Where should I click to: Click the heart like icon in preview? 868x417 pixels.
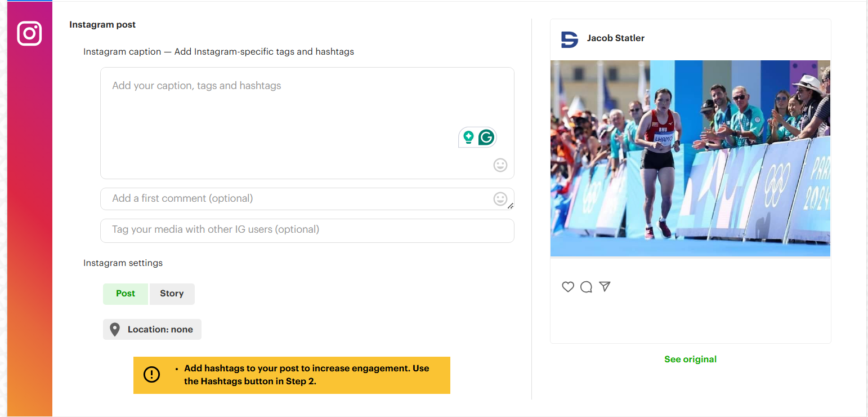coord(568,287)
